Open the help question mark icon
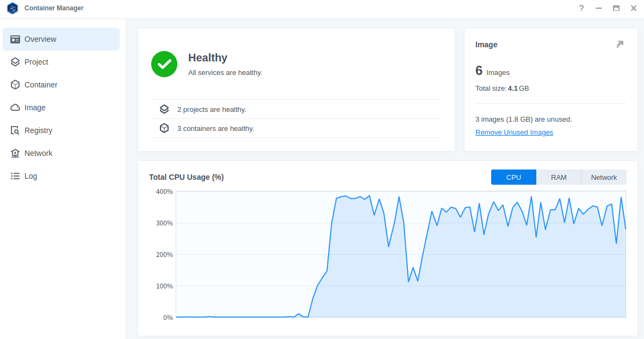Viewport: 644px width, 339px height. point(581,8)
